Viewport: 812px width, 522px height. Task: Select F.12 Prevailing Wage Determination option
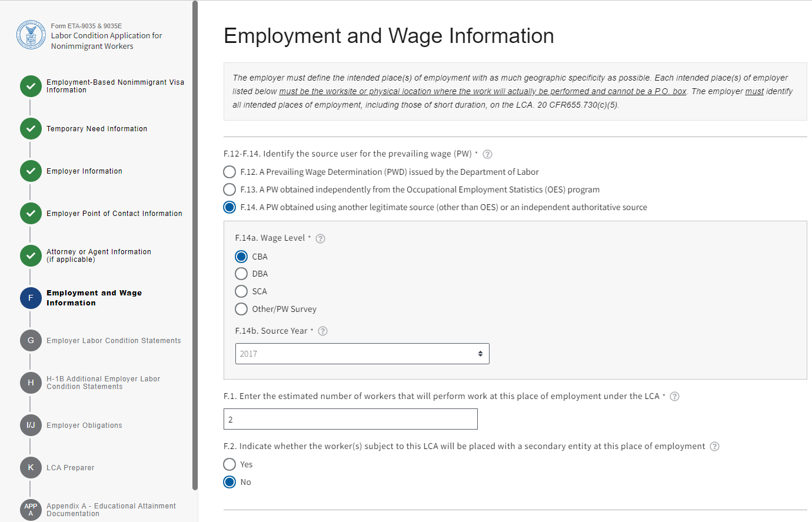click(229, 172)
